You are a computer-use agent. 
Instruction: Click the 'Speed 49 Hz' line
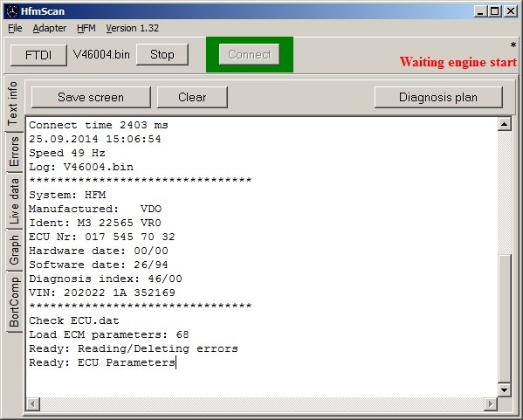[67, 153]
